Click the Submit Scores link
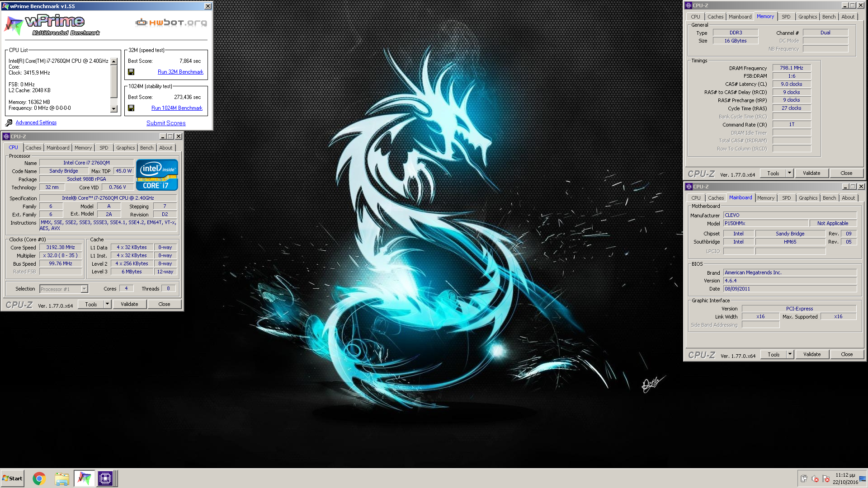Viewport: 868px width, 488px height. click(x=166, y=123)
